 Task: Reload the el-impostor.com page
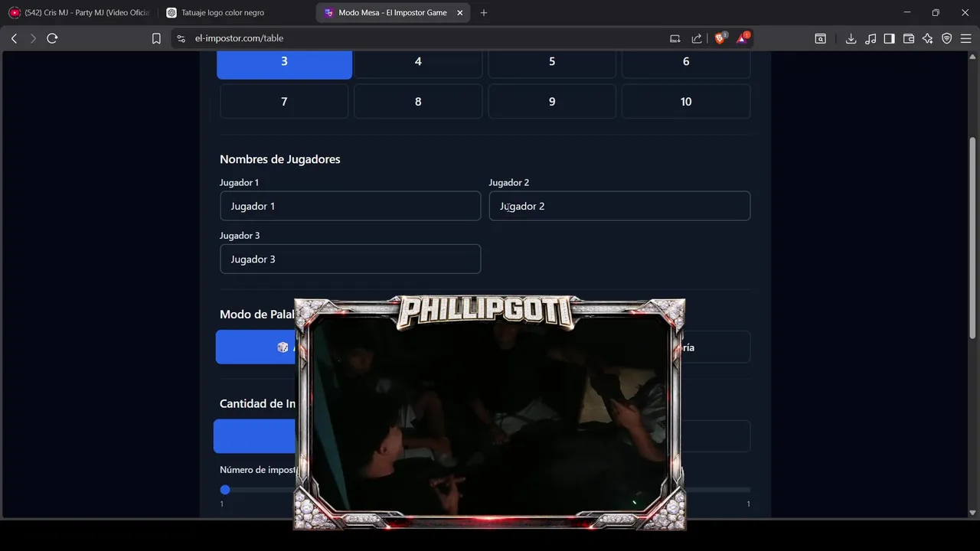point(52,38)
